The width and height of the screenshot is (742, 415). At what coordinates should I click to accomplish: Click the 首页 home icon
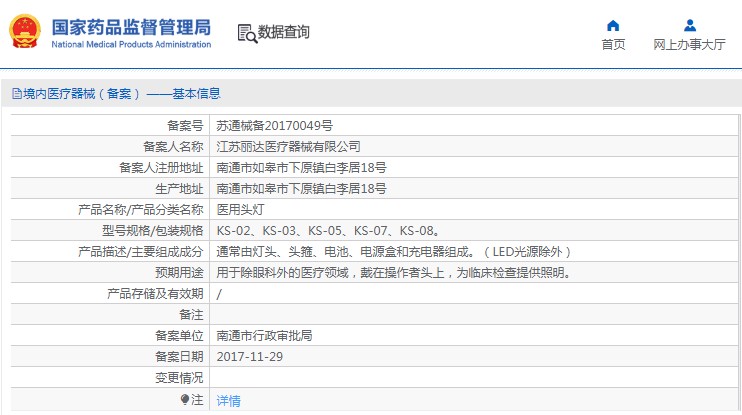click(613, 25)
